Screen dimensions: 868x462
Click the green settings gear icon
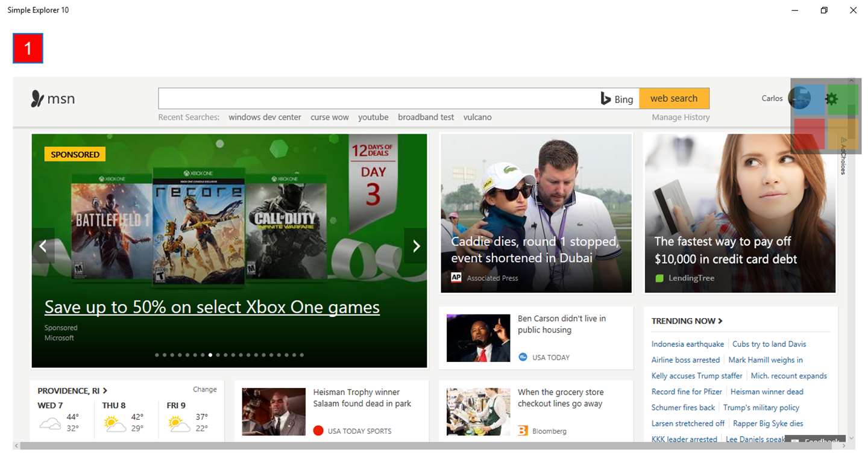(832, 99)
